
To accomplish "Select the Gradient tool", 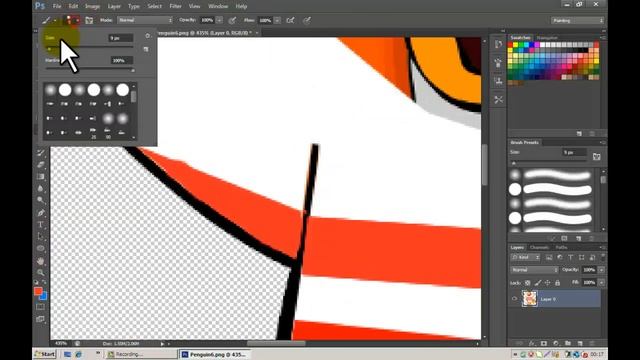I will pyautogui.click(x=40, y=176).
